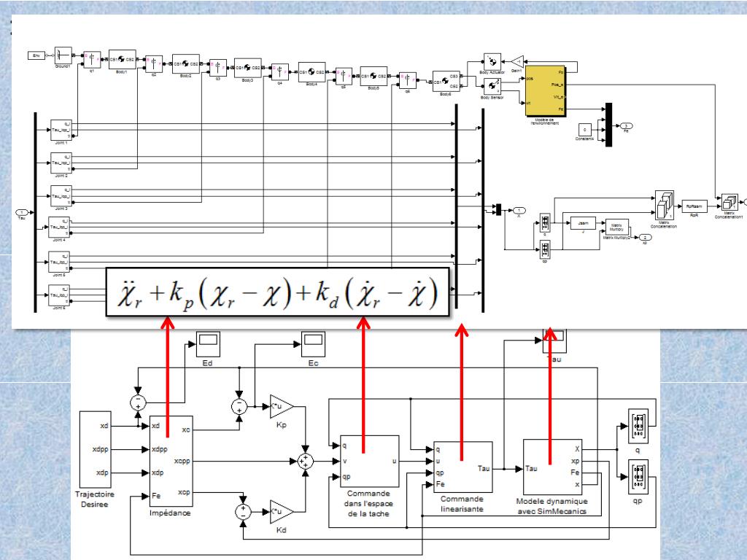Select the RpRssm RoR block

694,206
